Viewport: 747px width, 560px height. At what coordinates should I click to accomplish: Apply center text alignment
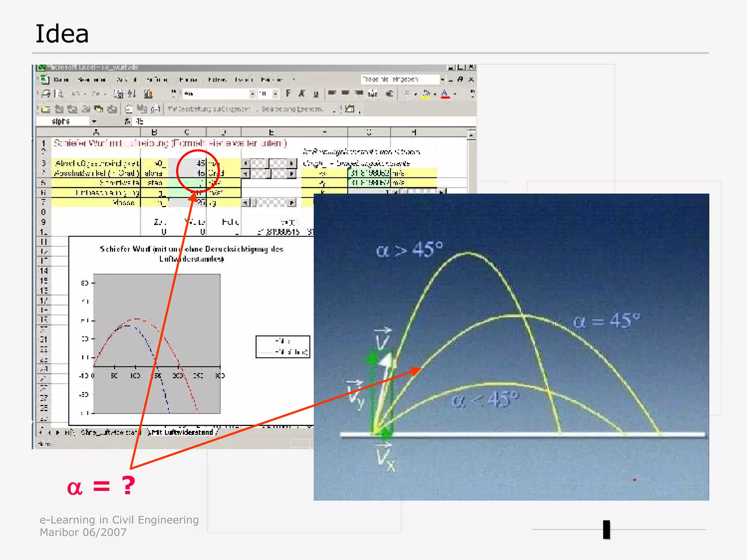click(x=345, y=93)
